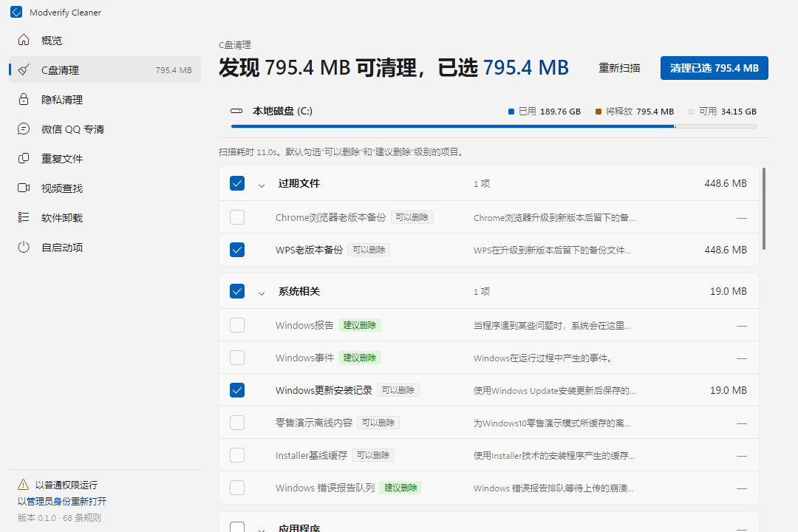Click the Modverify Cleaner app logo icon

pos(16,13)
